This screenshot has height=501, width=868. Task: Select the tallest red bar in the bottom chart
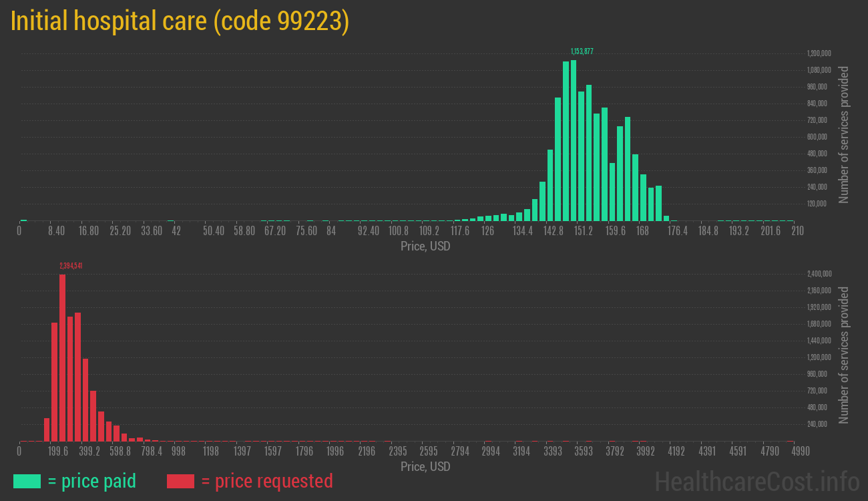pos(63,357)
